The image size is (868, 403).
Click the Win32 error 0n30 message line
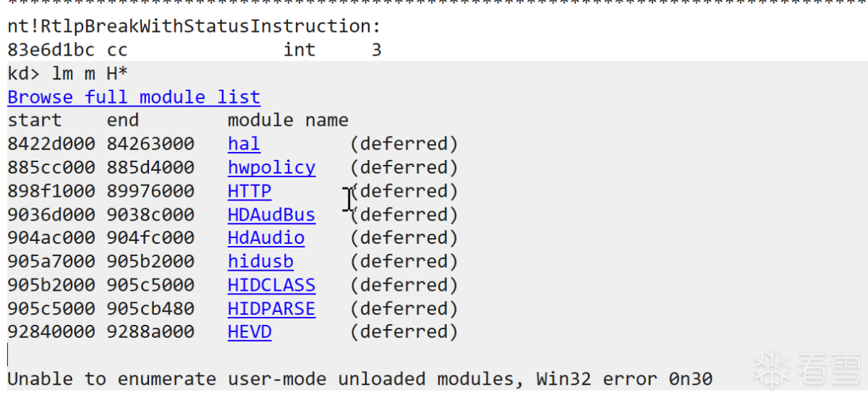click(x=359, y=378)
